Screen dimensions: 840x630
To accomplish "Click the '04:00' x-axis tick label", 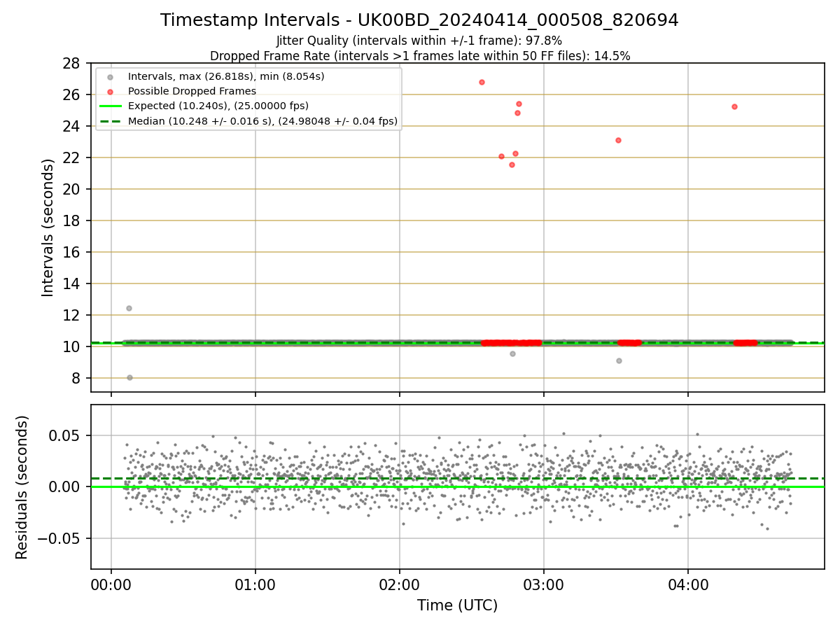I will pos(688,584).
